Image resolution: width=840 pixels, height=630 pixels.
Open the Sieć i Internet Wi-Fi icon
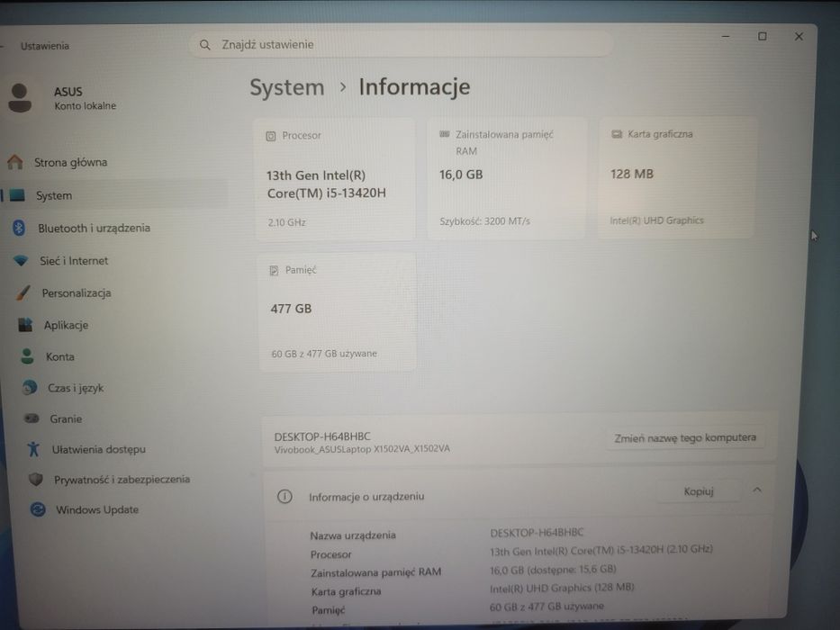coord(21,260)
